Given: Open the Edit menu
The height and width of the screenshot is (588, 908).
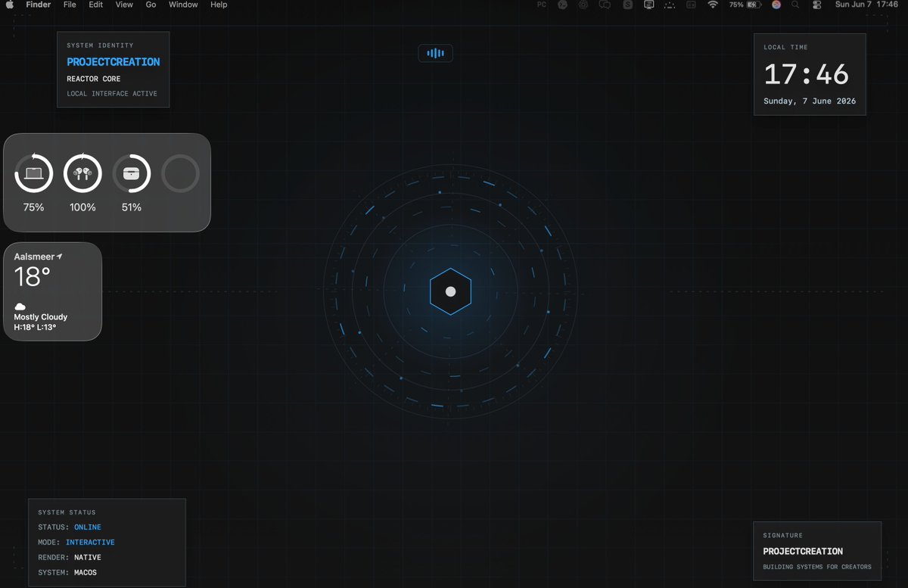Looking at the screenshot, I should pyautogui.click(x=95, y=5).
